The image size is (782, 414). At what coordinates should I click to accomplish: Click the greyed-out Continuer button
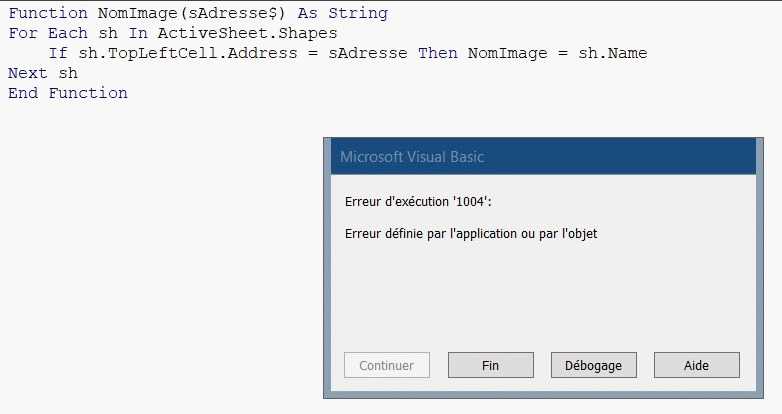tap(386, 365)
